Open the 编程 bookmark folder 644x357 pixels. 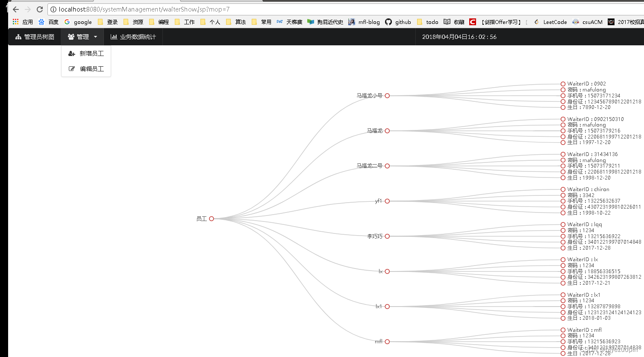click(x=159, y=22)
